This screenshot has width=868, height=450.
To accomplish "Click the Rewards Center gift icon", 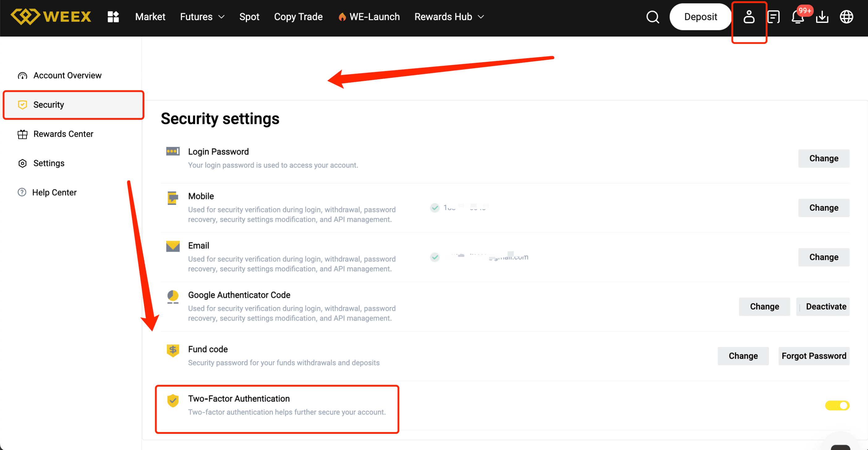I will point(22,134).
